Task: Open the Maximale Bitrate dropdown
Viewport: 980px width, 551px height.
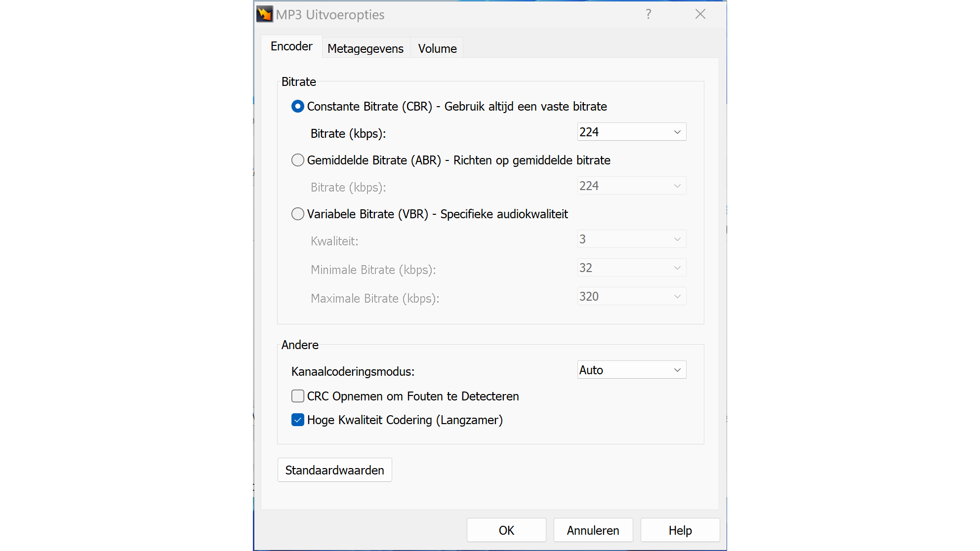Action: coord(631,297)
